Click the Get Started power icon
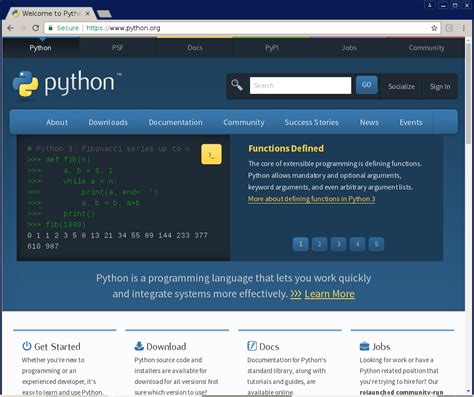Viewport: 474px width, 397px height. point(27,346)
